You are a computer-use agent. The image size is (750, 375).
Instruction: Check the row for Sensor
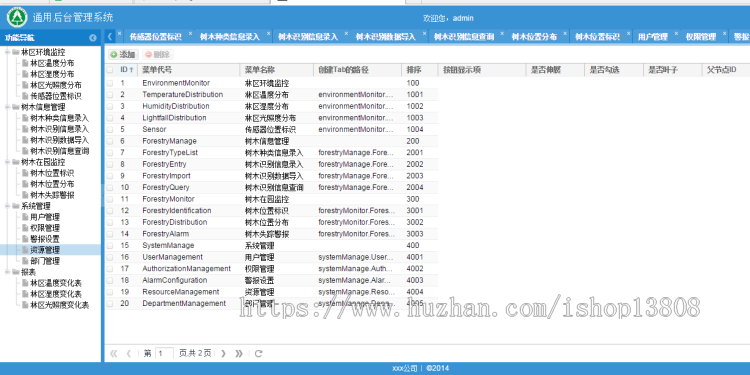pos(110,130)
